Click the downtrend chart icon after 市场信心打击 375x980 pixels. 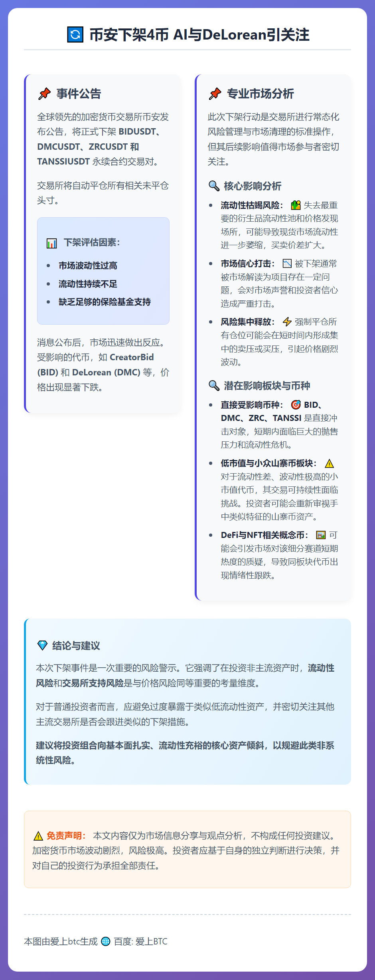click(287, 264)
